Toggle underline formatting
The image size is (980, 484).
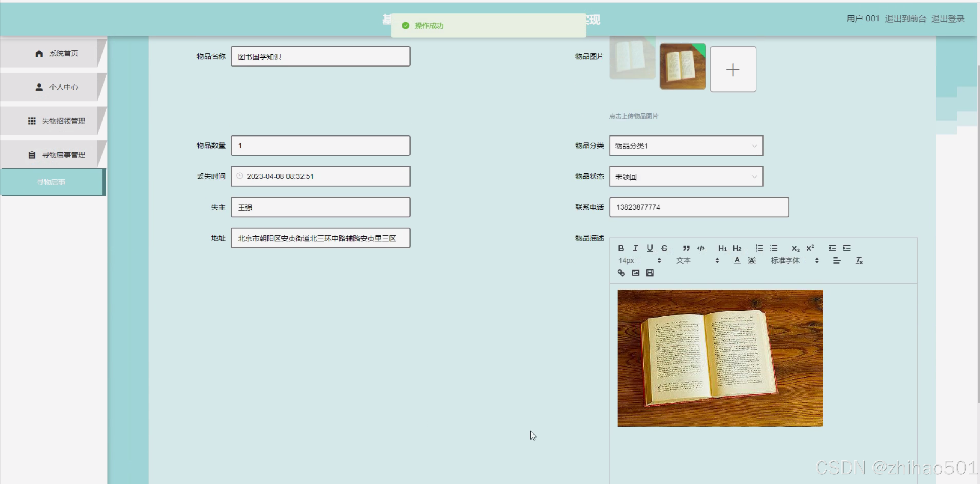pyautogui.click(x=650, y=248)
